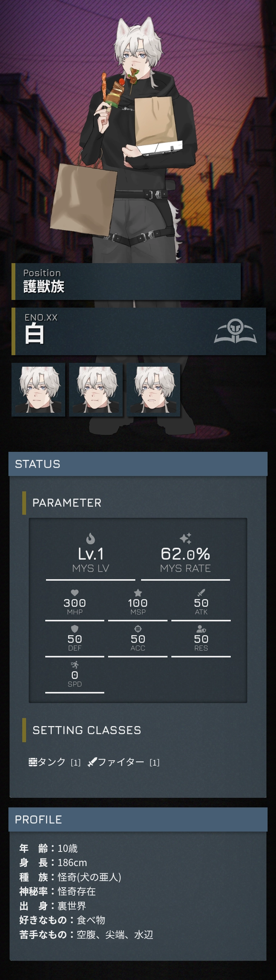Click the Position 護獣族 banner
The height and width of the screenshot is (980, 276).
(x=126, y=281)
